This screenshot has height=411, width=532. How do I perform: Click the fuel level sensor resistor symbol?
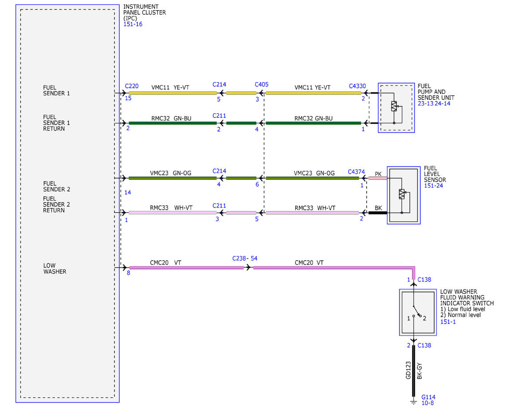pos(402,194)
